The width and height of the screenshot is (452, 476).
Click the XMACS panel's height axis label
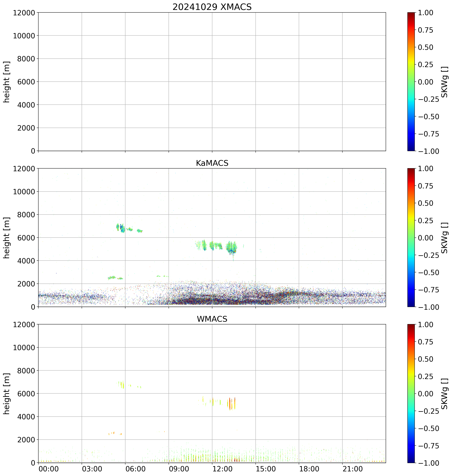coord(7,82)
